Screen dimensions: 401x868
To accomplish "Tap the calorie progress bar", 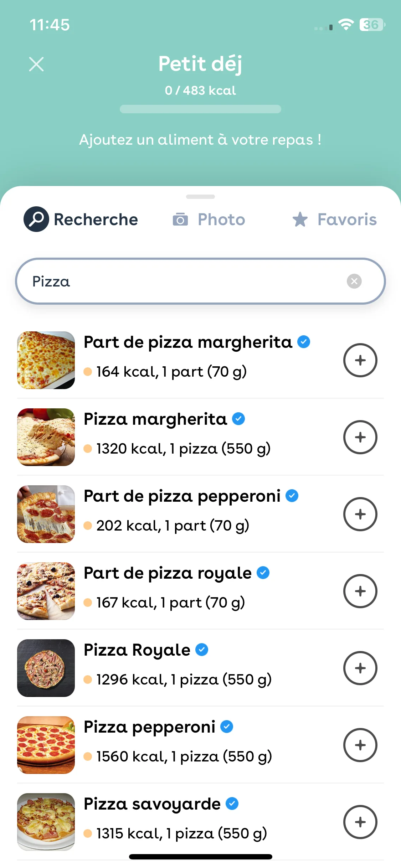I will tap(200, 109).
